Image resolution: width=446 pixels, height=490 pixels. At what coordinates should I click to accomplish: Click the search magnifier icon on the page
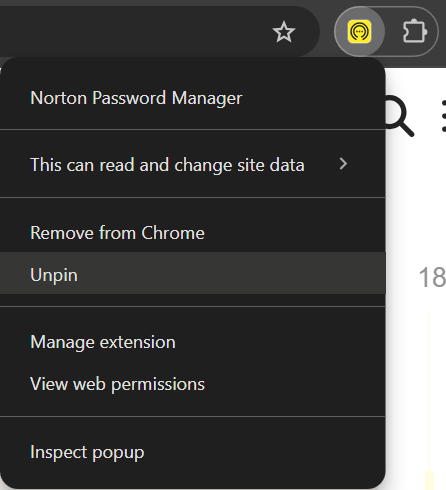click(x=399, y=116)
